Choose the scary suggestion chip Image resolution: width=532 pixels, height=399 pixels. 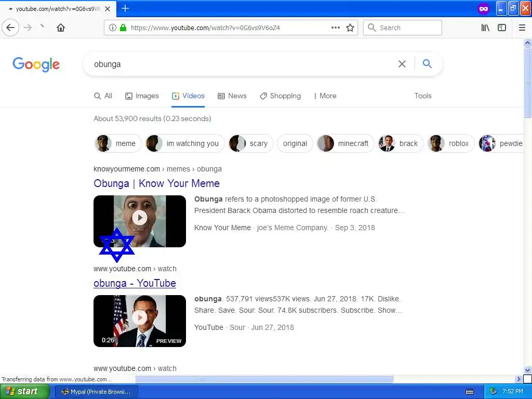click(x=251, y=143)
